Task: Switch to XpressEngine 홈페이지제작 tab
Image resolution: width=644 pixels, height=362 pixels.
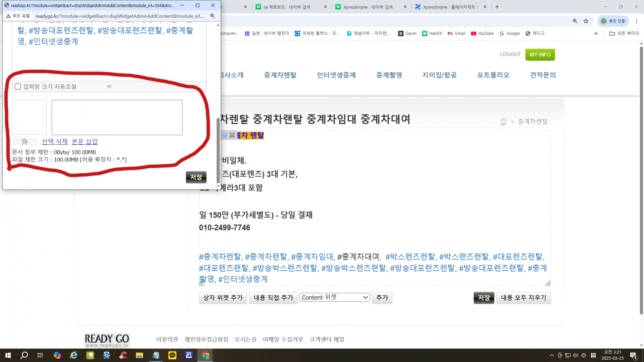Action: [x=448, y=7]
